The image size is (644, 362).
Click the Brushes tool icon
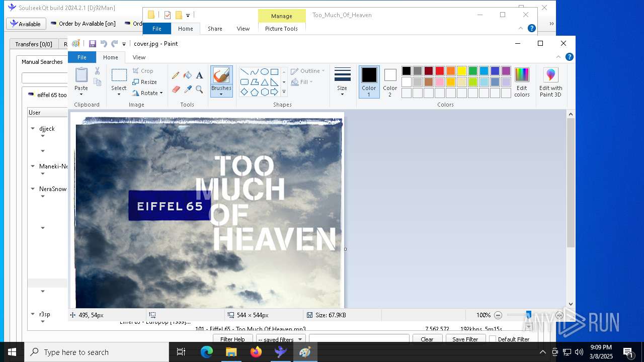tap(221, 75)
